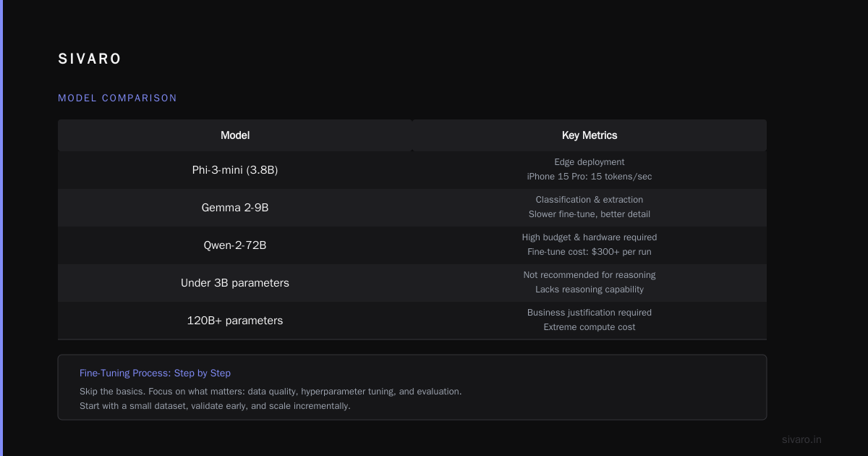
Task: Click High budget & hardware required text
Action: pyautogui.click(x=590, y=237)
